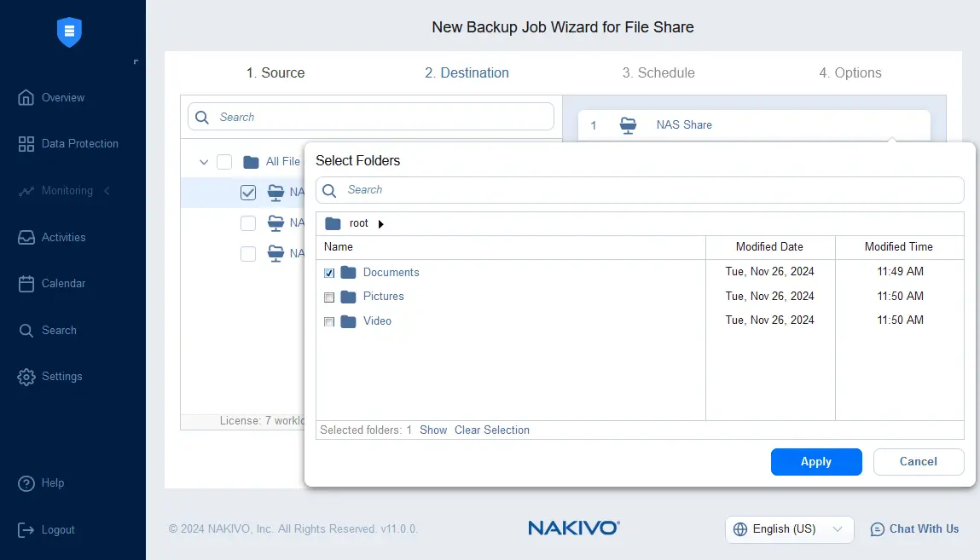Click the checked NAS share's network icon
This screenshot has height=560, width=980.
pos(275,193)
